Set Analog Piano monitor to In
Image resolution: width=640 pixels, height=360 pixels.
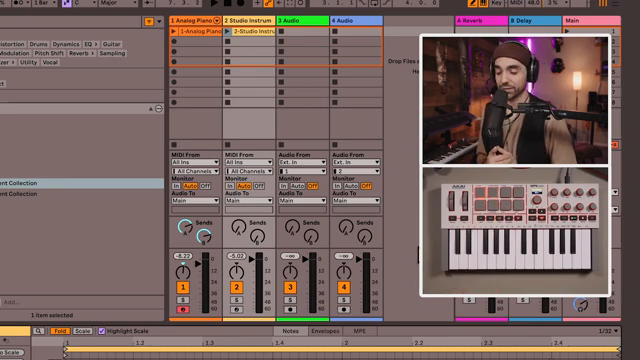(176, 186)
